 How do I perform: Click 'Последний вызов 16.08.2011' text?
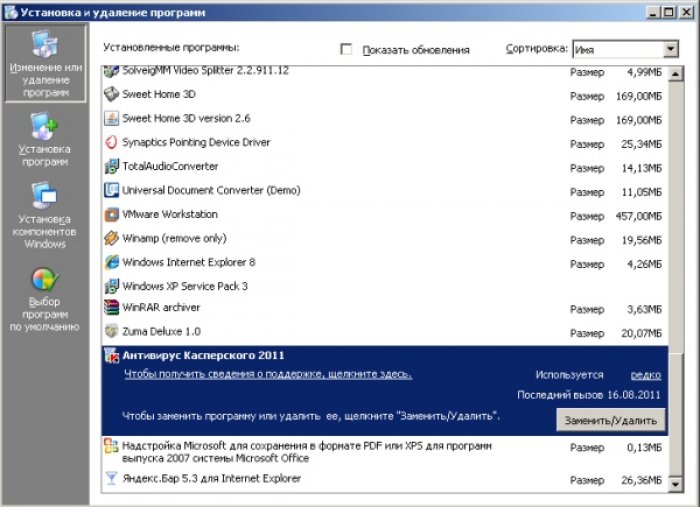pos(588,395)
